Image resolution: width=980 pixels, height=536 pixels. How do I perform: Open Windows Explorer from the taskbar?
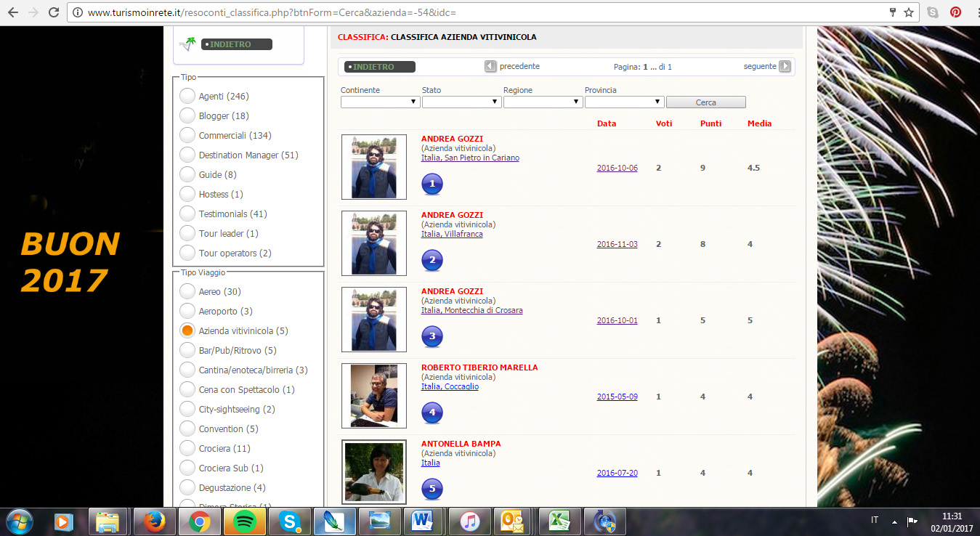point(108,521)
